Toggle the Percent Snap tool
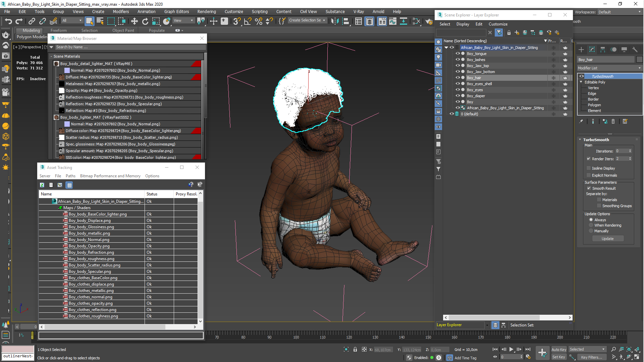This screenshot has height=362, width=644. click(x=258, y=21)
